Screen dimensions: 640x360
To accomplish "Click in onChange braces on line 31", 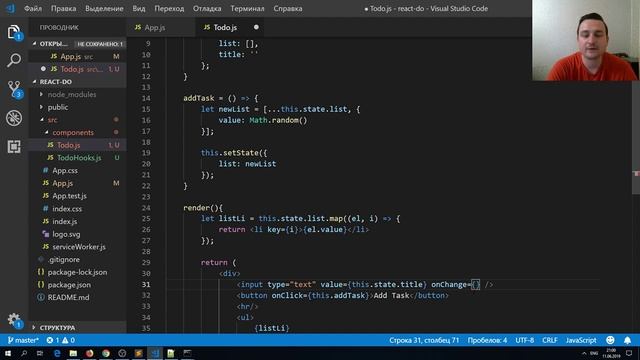I will point(476,284).
